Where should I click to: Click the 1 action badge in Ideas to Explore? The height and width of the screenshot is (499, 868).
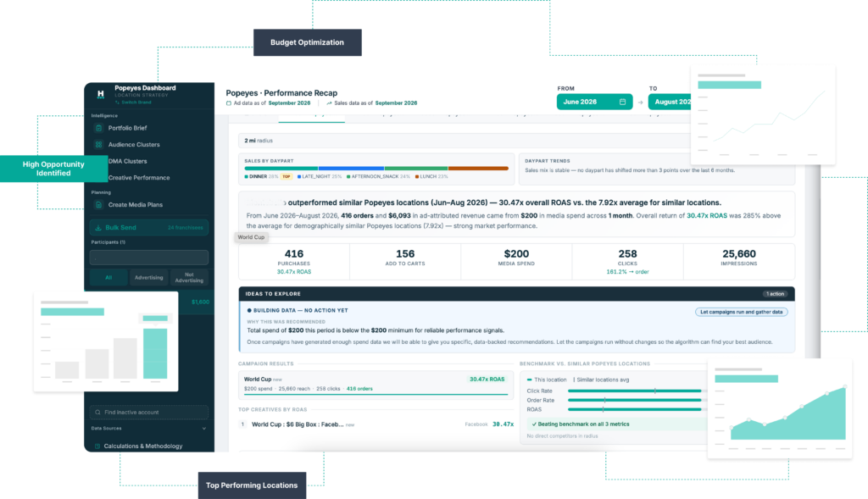tap(775, 294)
